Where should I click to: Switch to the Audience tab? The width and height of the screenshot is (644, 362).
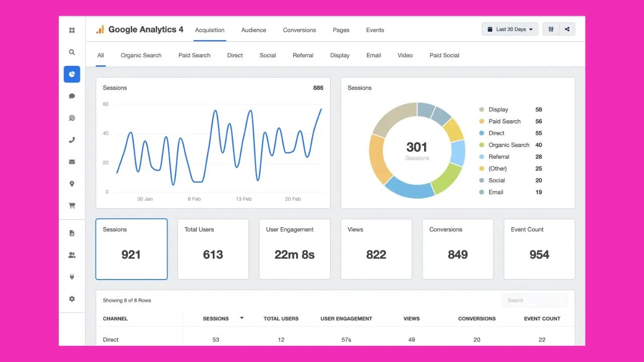(x=254, y=30)
